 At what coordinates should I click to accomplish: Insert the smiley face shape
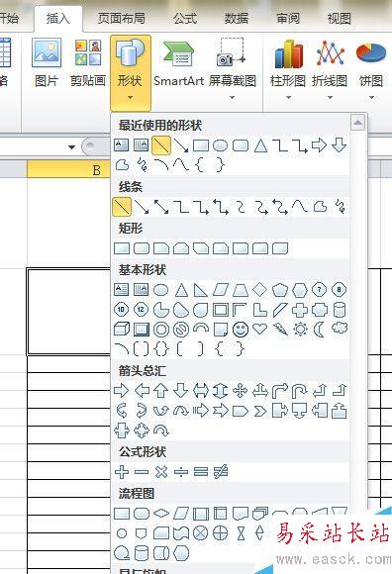coord(241,330)
